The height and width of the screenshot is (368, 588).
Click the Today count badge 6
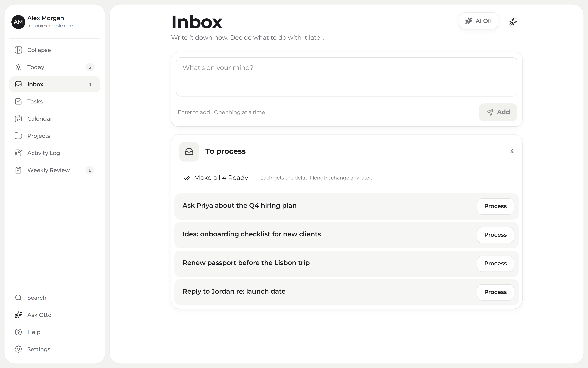click(x=90, y=67)
